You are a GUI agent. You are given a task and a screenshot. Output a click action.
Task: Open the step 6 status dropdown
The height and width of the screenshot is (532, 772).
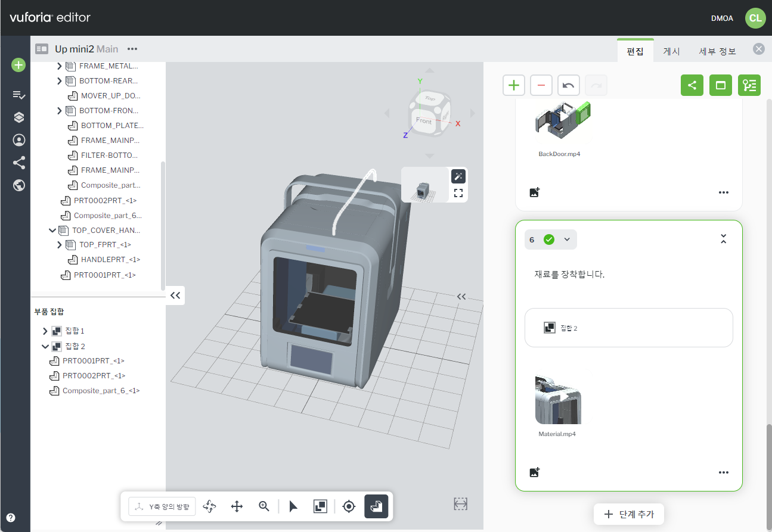pyautogui.click(x=567, y=239)
